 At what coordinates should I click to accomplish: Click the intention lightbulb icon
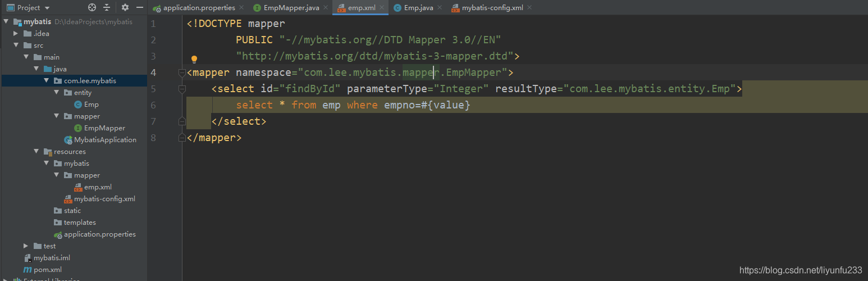194,59
